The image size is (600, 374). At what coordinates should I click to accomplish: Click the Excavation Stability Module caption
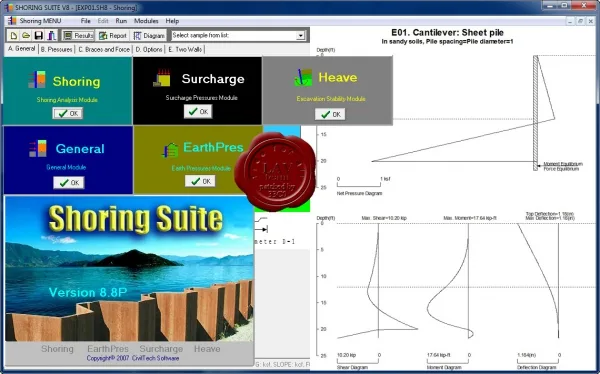coord(331,99)
